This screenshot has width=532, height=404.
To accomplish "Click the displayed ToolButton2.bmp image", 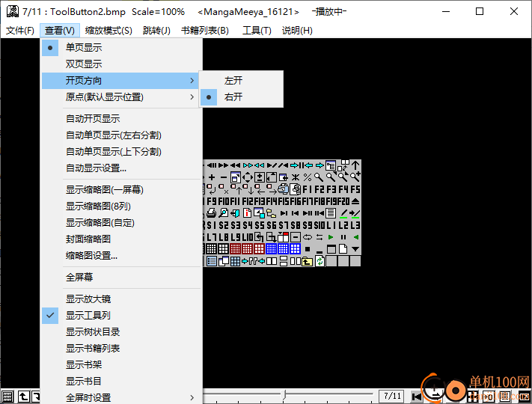I will (x=282, y=213).
